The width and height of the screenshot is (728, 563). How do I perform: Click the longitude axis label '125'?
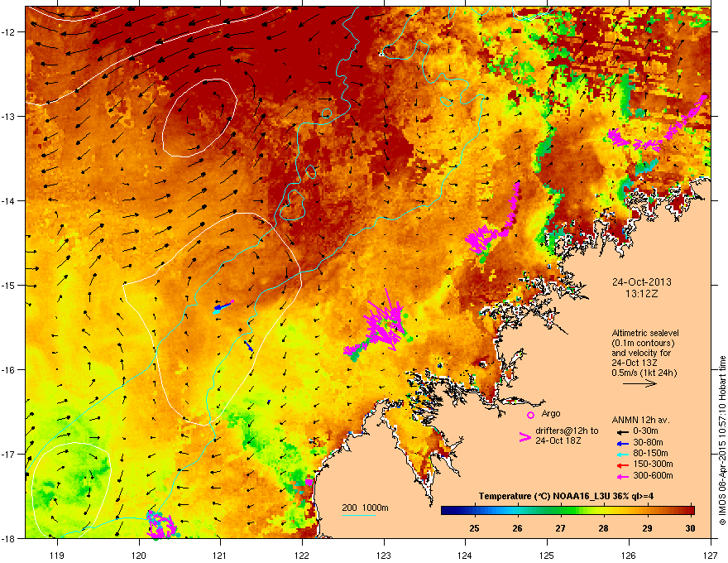[547, 555]
